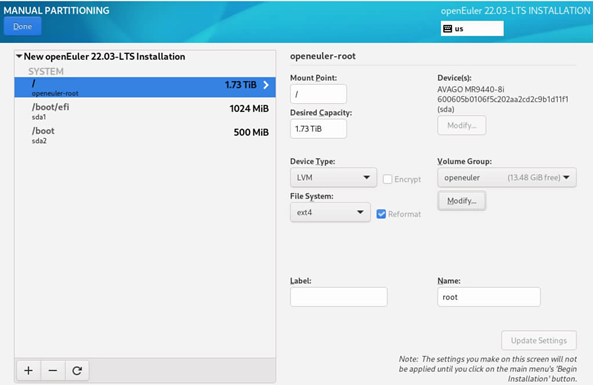Image resolution: width=593 pixels, height=385 pixels.
Task: Select the /boot sda2 partition row
Action: coord(145,135)
